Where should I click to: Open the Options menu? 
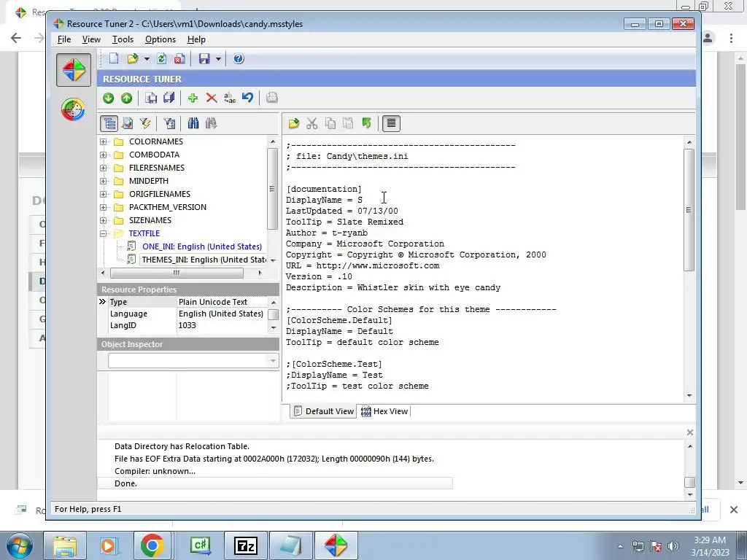click(160, 39)
